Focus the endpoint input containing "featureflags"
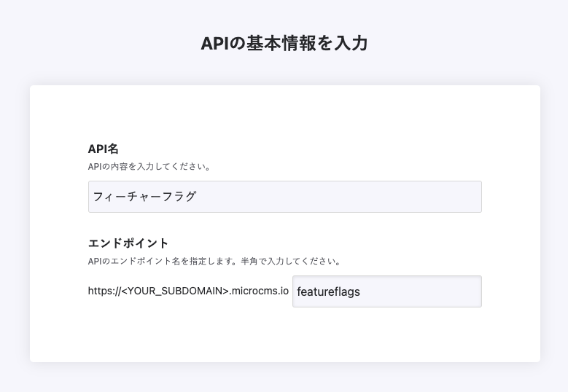The width and height of the screenshot is (568, 392). click(x=386, y=291)
